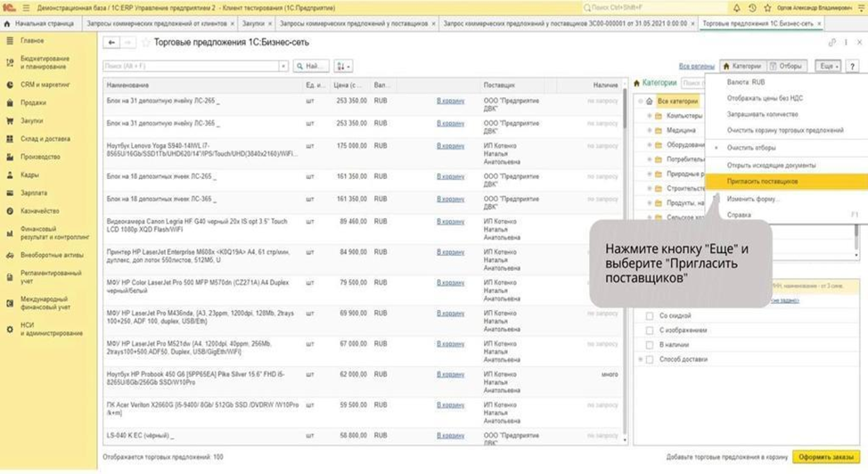Add page to favorites star near title
Screen dimensions: 868x474
[146, 43]
